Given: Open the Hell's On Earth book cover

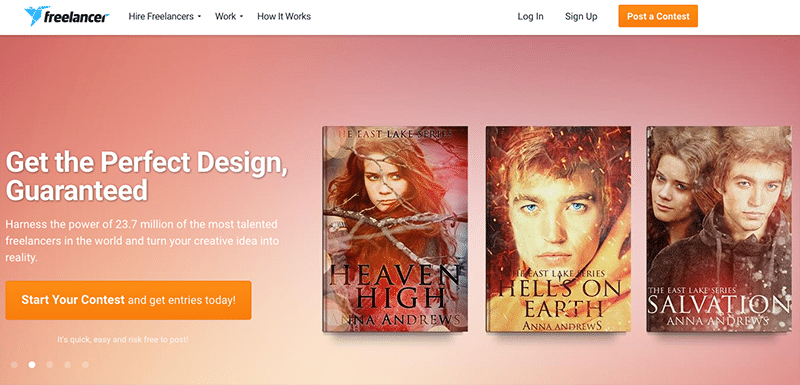Looking at the screenshot, I should [x=558, y=229].
